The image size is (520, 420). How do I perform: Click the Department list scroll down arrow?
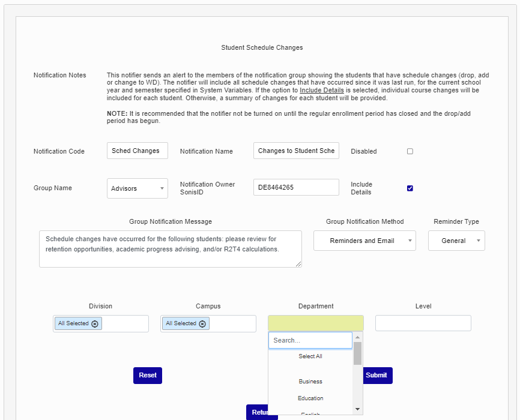(x=357, y=409)
